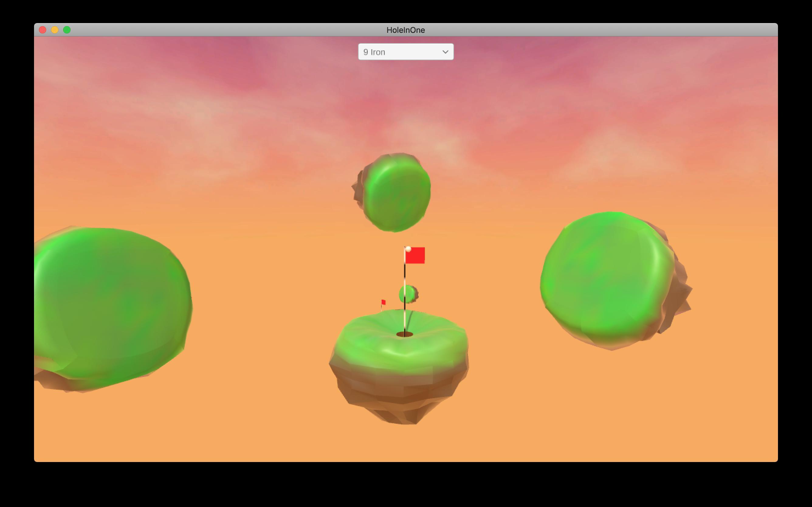Open the 9 Iron club dropdown
The image size is (812, 507).
coord(405,52)
